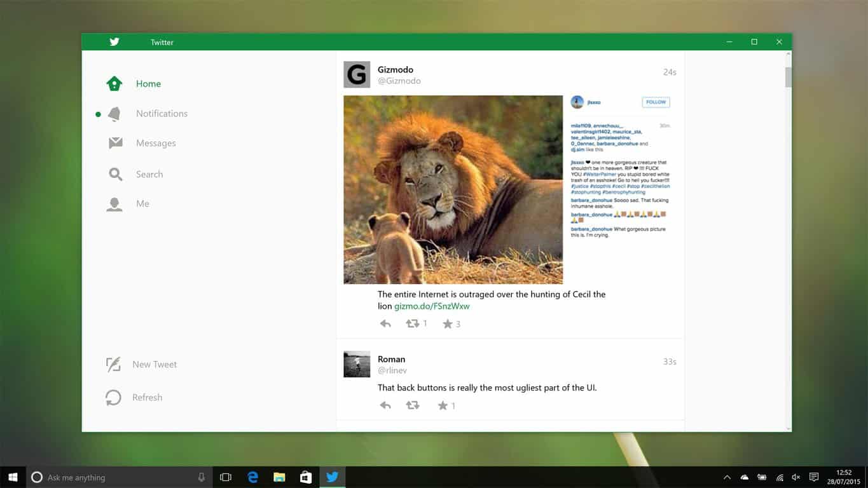
Task: Retweet the Gizmodo tweet
Action: [413, 324]
